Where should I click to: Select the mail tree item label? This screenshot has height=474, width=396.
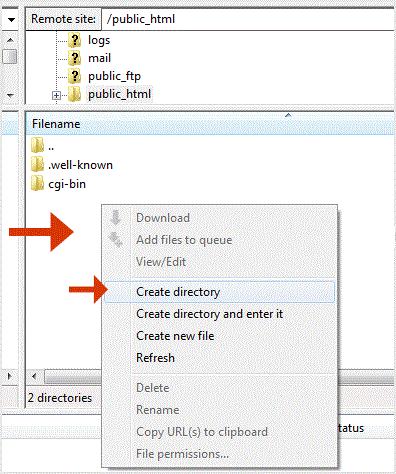coord(99,58)
